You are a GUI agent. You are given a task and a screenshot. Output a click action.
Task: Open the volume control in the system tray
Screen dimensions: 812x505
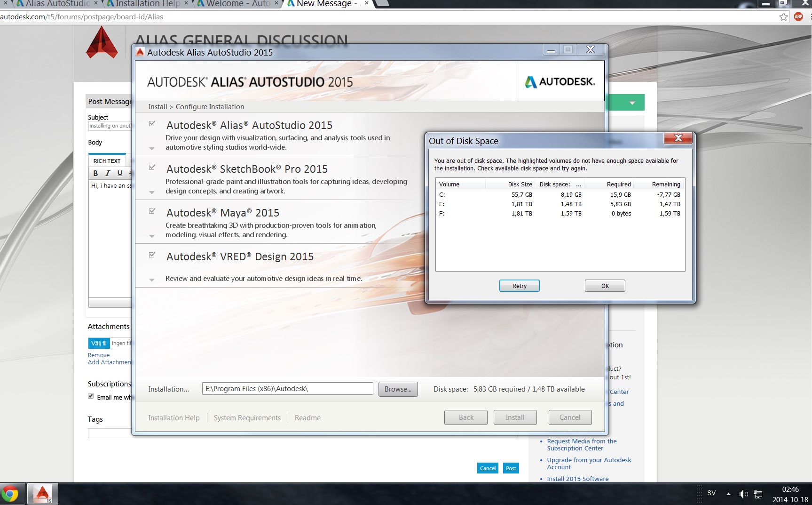pos(744,494)
